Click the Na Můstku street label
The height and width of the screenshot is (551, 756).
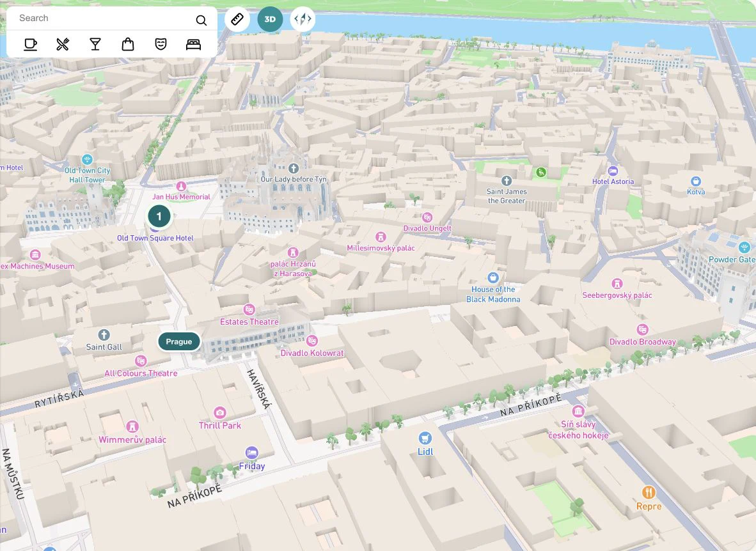[x=13, y=474]
